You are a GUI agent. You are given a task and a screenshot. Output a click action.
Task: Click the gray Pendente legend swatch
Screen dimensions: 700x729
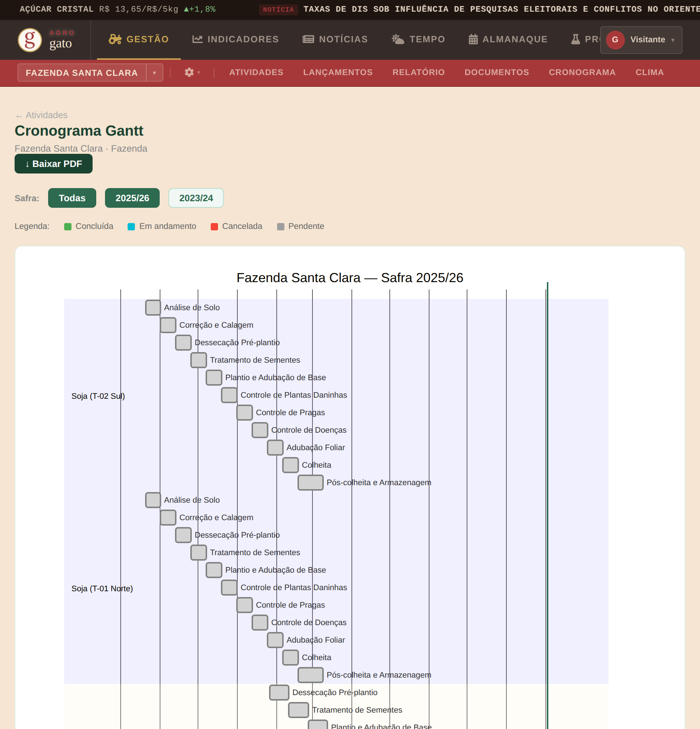coord(281,226)
